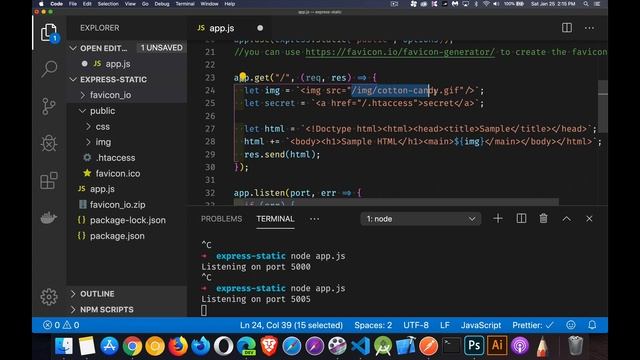
Task: Select the Terminal panel tab
Action: [x=275, y=219]
